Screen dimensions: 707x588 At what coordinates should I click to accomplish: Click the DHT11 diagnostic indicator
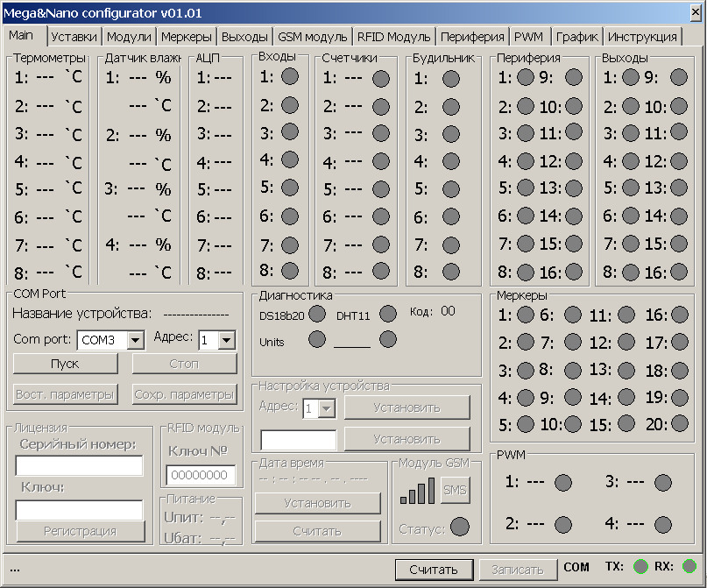pos(387,314)
